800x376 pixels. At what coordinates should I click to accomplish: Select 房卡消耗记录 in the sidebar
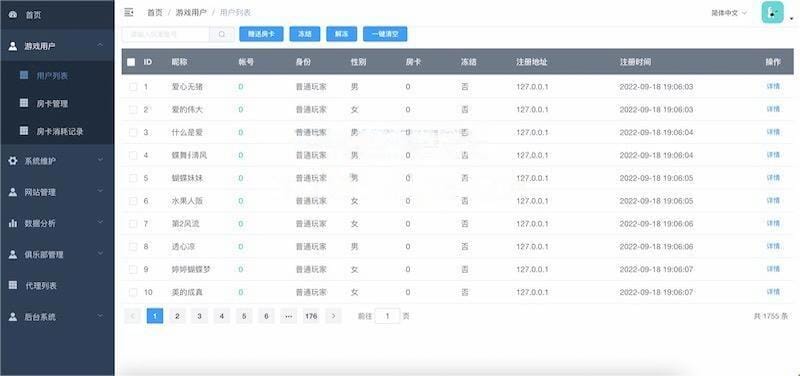[57, 131]
